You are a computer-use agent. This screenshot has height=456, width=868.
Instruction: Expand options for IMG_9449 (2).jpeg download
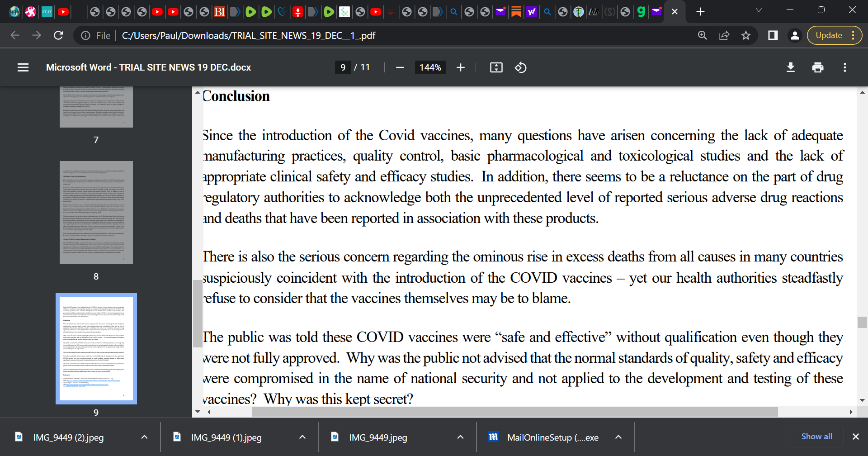(144, 437)
